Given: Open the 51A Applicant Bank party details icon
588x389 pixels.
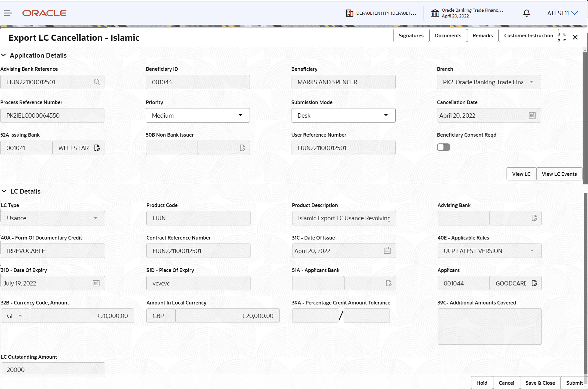Looking at the screenshot, I should click(389, 283).
